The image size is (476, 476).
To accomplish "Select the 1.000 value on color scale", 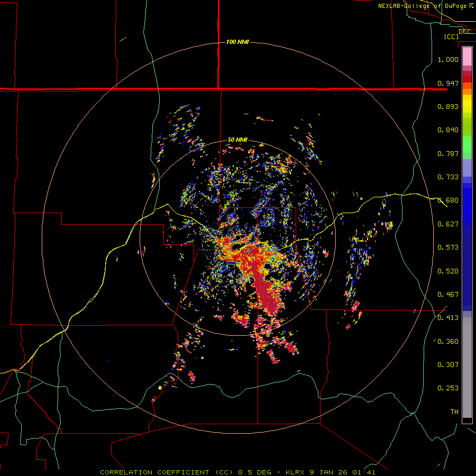I will (448, 59).
